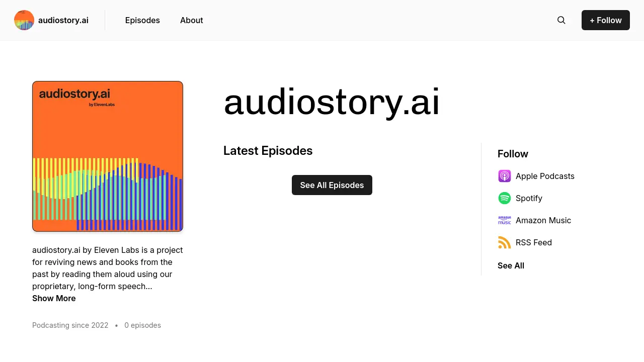Click the large audiostory.ai page title
Screen dimensions: 644x362
click(x=332, y=102)
